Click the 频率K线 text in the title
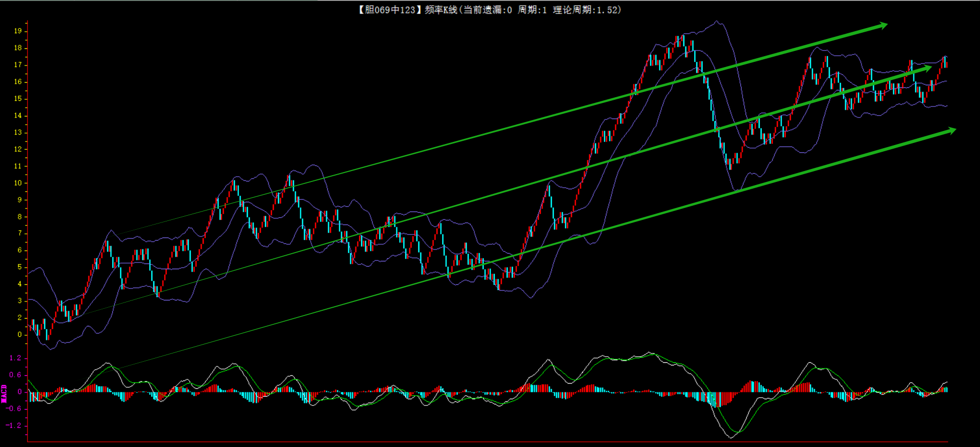Screen dimensions: 980x447 [441, 10]
